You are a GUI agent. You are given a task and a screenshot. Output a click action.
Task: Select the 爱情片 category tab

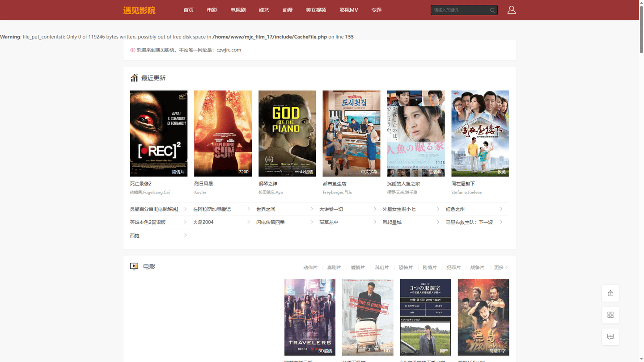[358, 268]
